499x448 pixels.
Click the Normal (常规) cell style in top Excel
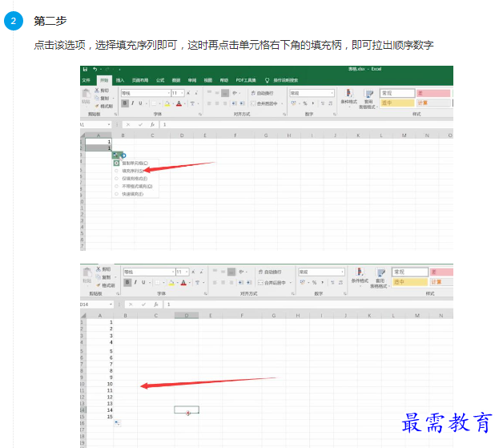pyautogui.click(x=397, y=93)
